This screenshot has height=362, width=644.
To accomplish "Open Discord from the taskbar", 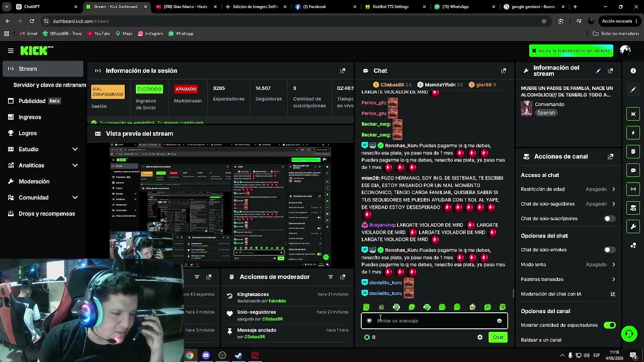I will 206,355.
